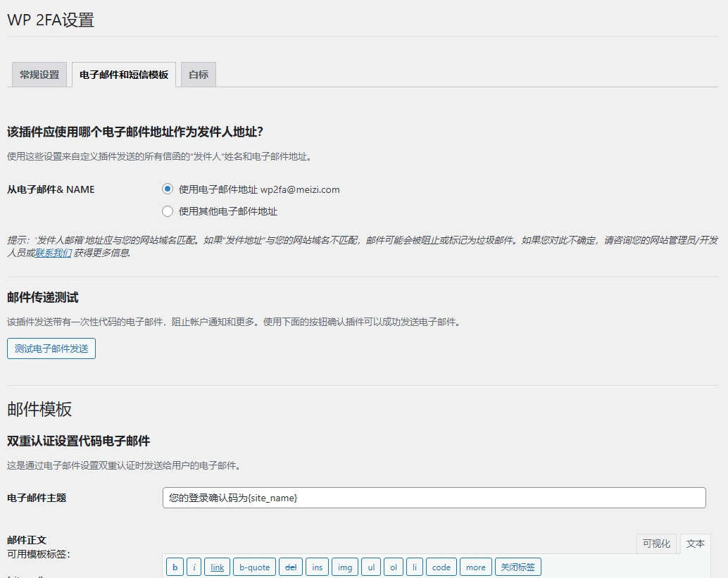Choose 使用其他电子邮件地址 radio option
This screenshot has width=728, height=578.
(x=166, y=211)
